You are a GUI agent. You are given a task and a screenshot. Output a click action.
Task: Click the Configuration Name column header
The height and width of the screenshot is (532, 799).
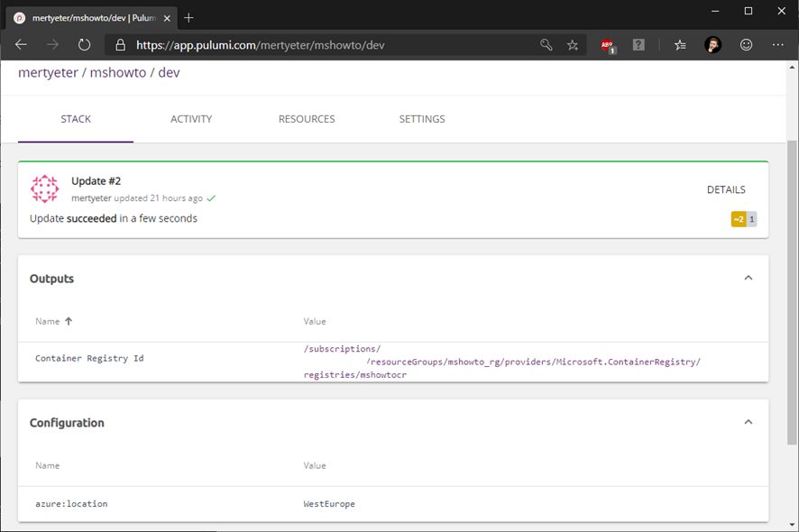click(x=48, y=466)
